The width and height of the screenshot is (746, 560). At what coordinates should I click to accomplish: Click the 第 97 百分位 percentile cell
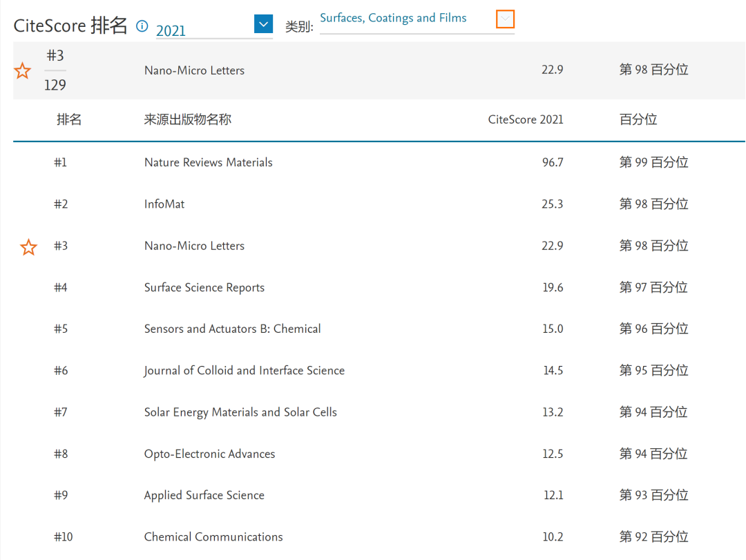[653, 287]
